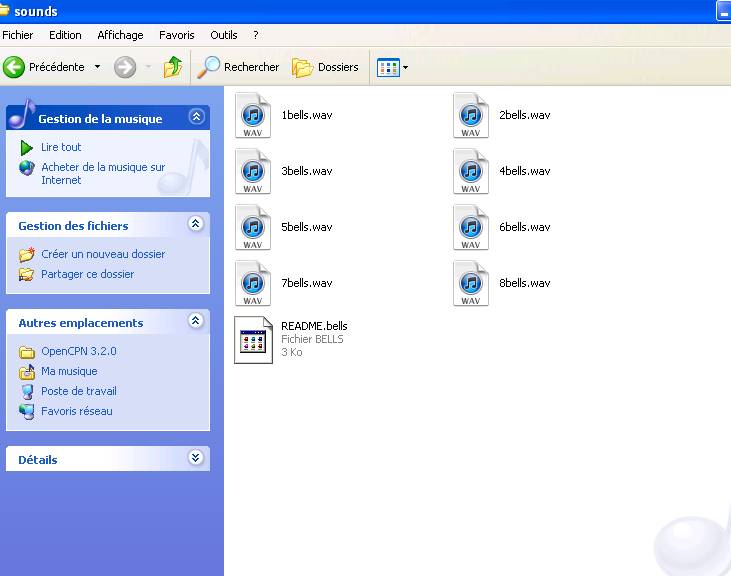Open the Rechercher search tool
This screenshot has height=576, width=731.
[x=239, y=67]
